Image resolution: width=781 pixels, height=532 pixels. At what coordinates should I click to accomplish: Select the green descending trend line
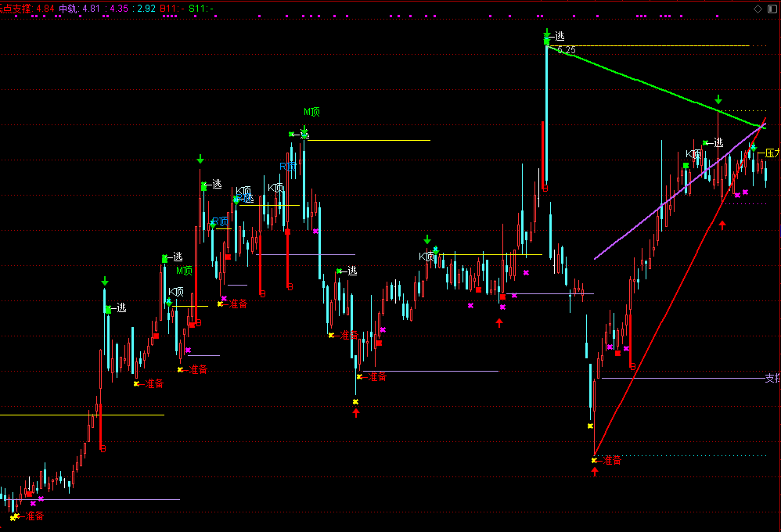[x=655, y=86]
